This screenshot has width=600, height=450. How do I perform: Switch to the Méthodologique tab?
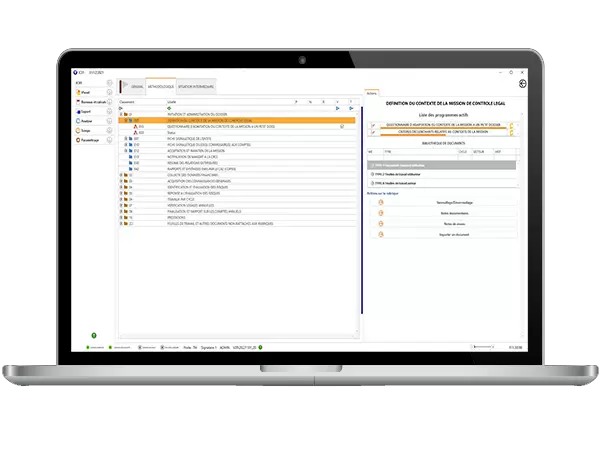pos(160,88)
